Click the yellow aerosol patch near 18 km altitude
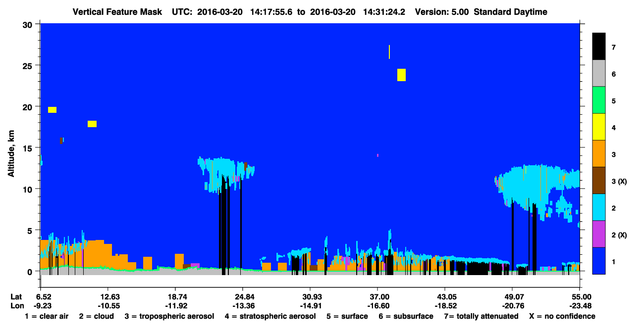The image size is (644, 330). 92,124
